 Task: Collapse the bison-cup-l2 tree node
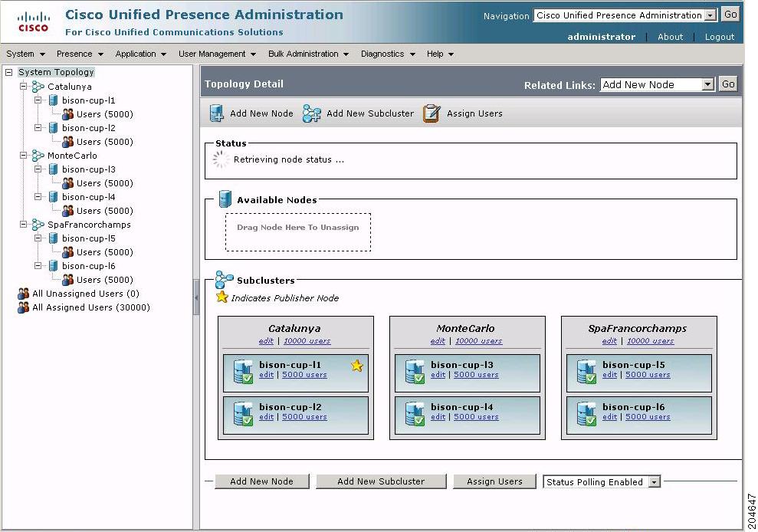38,128
